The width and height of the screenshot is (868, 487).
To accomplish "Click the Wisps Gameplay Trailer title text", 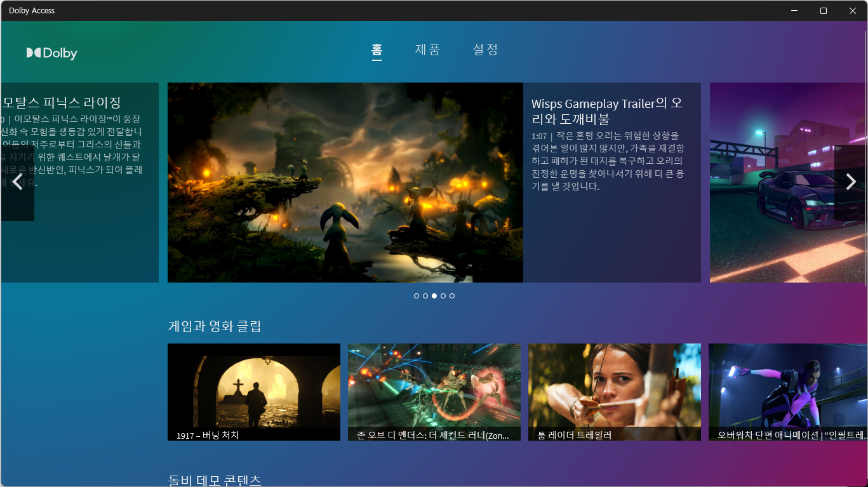I will coord(607,111).
